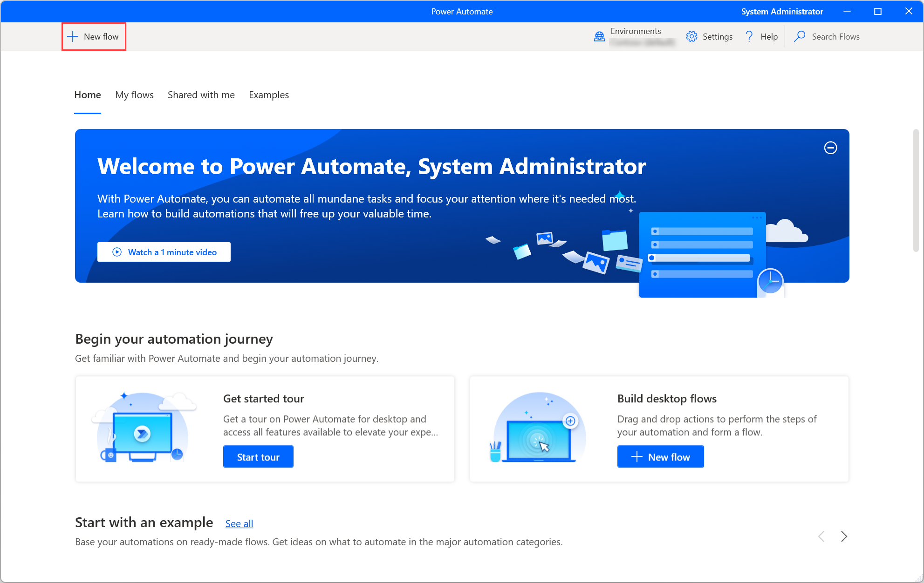
Task: Switch to the Examples tab
Action: [269, 95]
